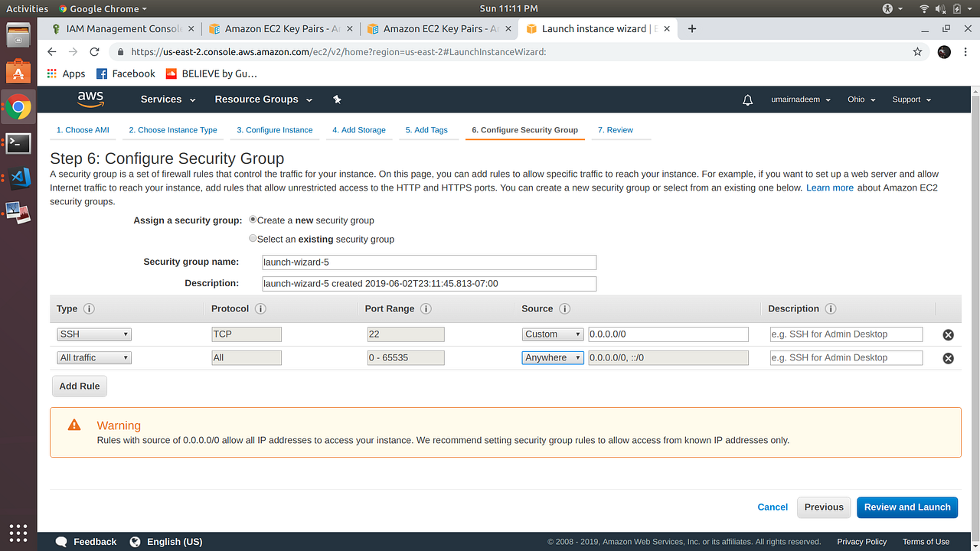The image size is (980, 551).
Task: Click the browser reload icon
Action: click(x=93, y=52)
